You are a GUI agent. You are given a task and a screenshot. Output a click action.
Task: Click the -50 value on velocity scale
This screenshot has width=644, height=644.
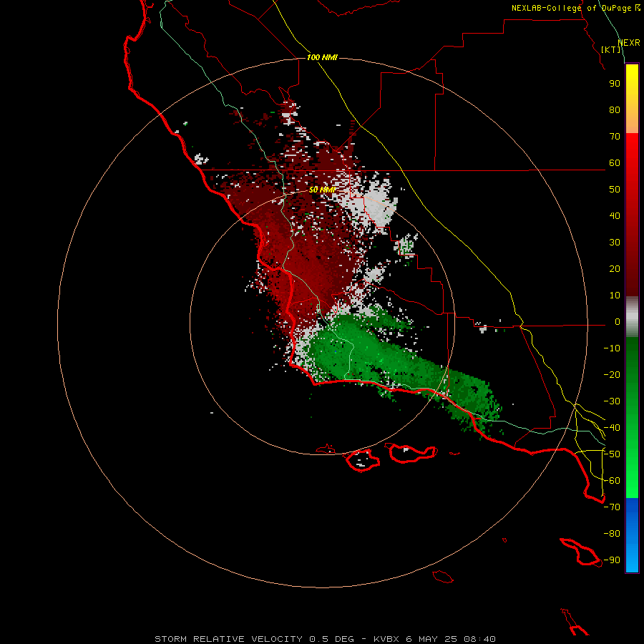coord(612,454)
